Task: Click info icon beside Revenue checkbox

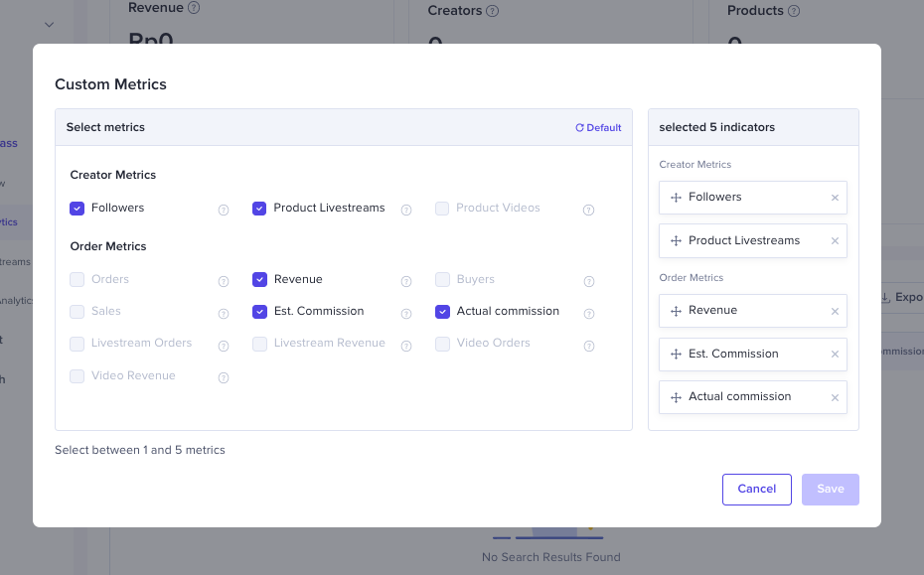Action: point(406,282)
